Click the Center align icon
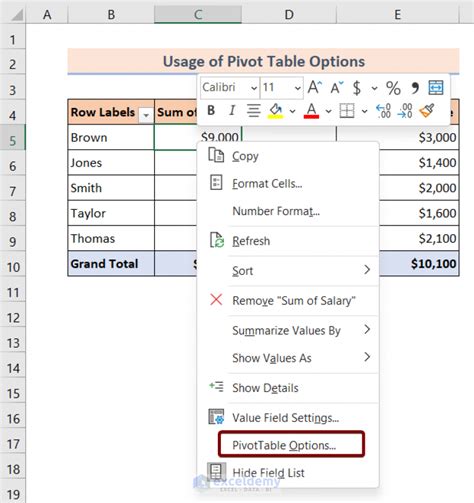The width and height of the screenshot is (474, 503). 253,110
